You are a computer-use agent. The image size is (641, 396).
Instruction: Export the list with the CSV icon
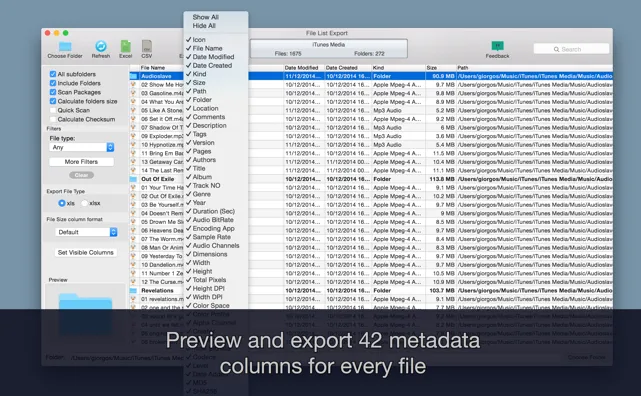(147, 46)
